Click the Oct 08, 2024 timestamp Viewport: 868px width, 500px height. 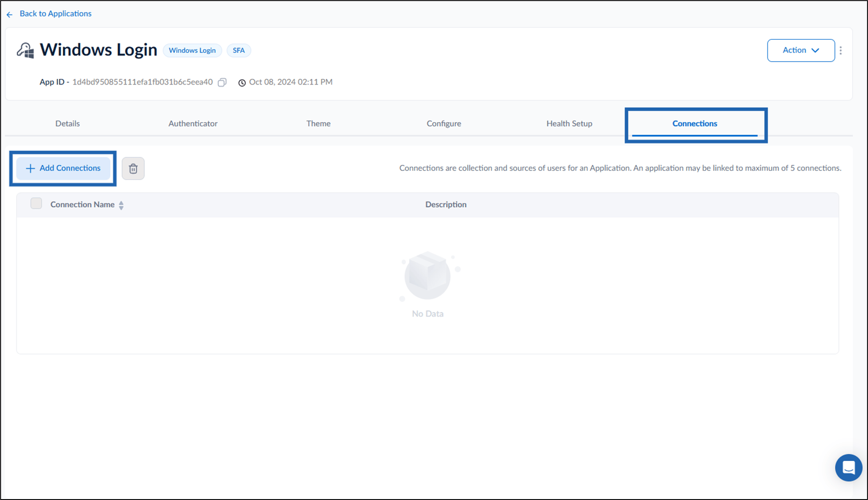291,82
